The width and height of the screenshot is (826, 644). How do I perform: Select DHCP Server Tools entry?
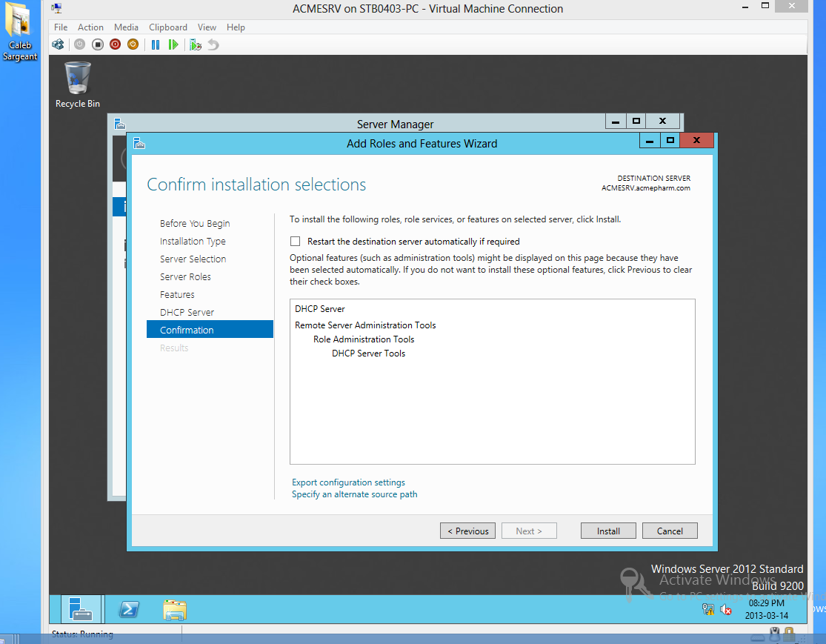369,353
